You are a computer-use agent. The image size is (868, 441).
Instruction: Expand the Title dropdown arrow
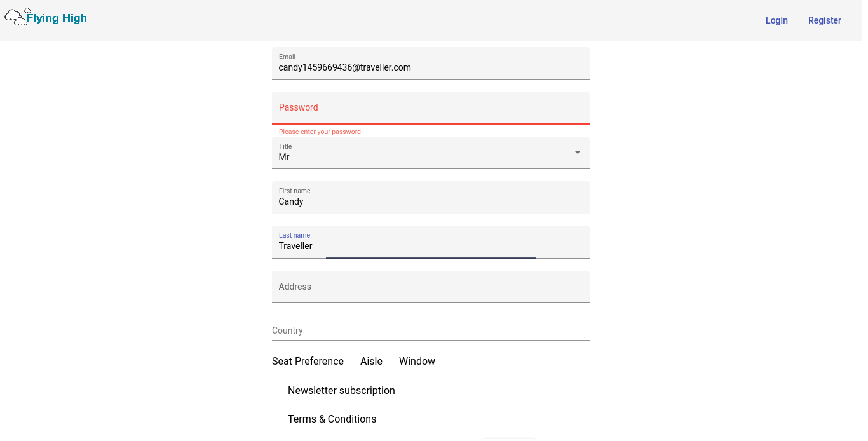(577, 153)
